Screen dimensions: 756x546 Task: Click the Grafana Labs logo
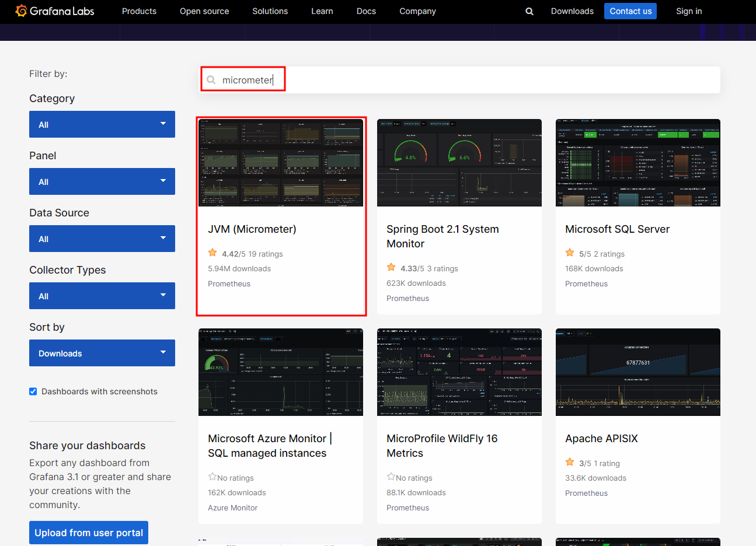click(55, 11)
